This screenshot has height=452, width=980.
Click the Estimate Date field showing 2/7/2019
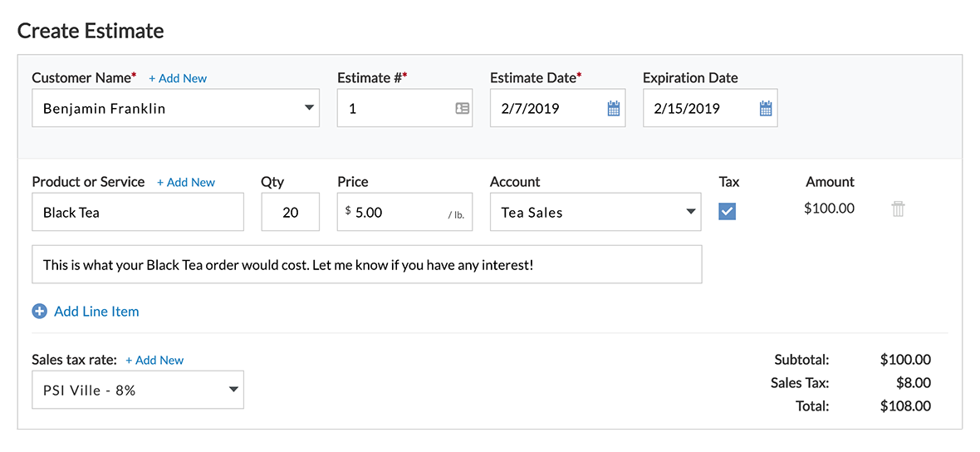[544, 109]
